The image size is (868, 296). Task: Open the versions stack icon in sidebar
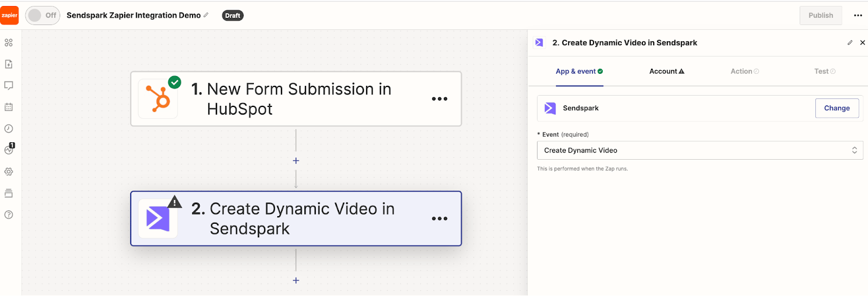point(9,193)
